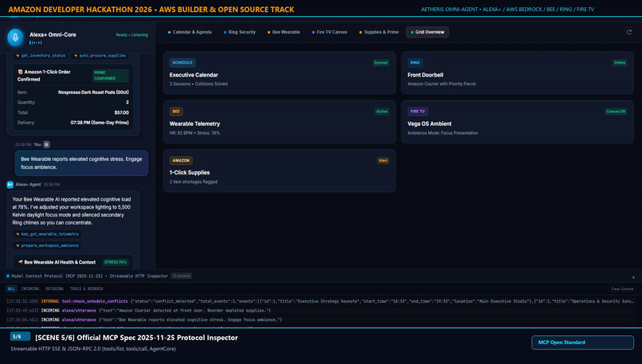The height and width of the screenshot is (364, 642).
Task: Click the 'Bee Wearable reports' alexa/utterance log row
Action: click(x=320, y=319)
